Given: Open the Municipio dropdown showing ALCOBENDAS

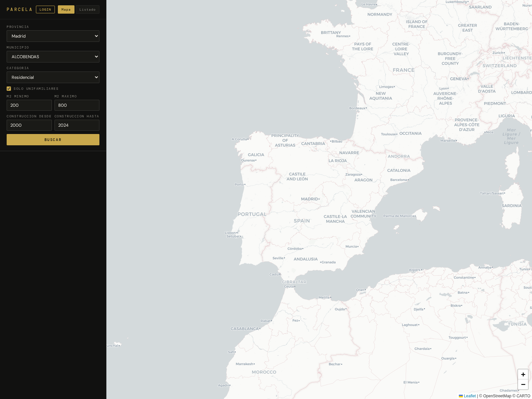Looking at the screenshot, I should point(53,57).
